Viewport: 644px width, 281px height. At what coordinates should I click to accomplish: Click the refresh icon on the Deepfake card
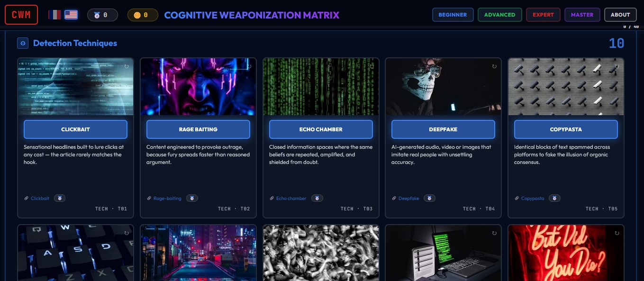coord(494,67)
